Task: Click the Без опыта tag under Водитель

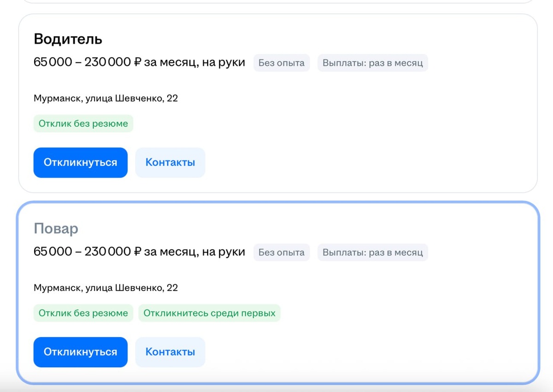Action: [281, 63]
